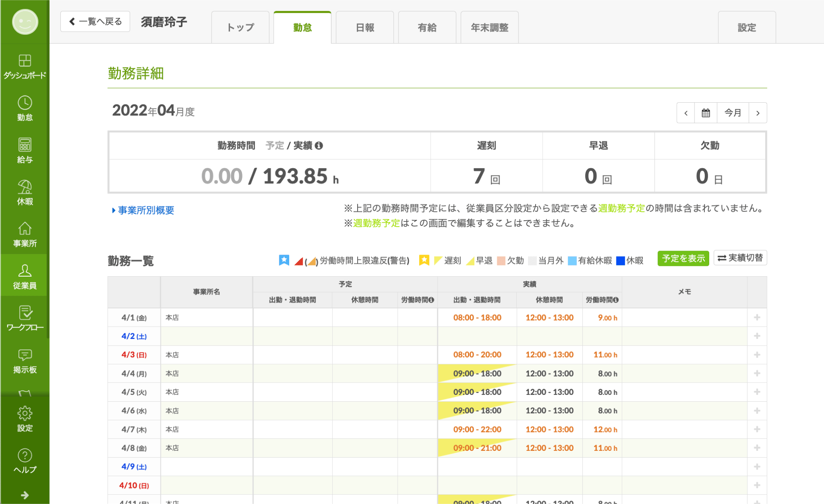Open the calendar month picker
The height and width of the screenshot is (504, 824).
(706, 113)
